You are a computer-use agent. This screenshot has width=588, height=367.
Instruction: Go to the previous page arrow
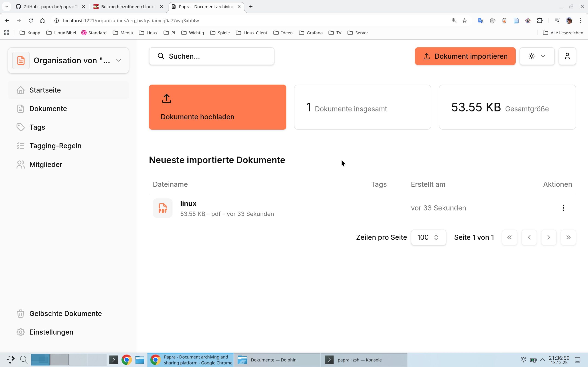529,237
